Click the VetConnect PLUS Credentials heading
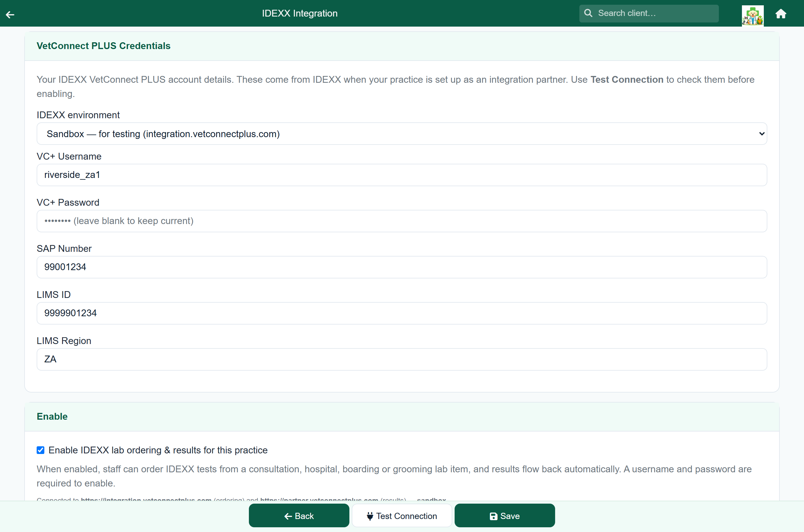The width and height of the screenshot is (804, 532). 103,46
